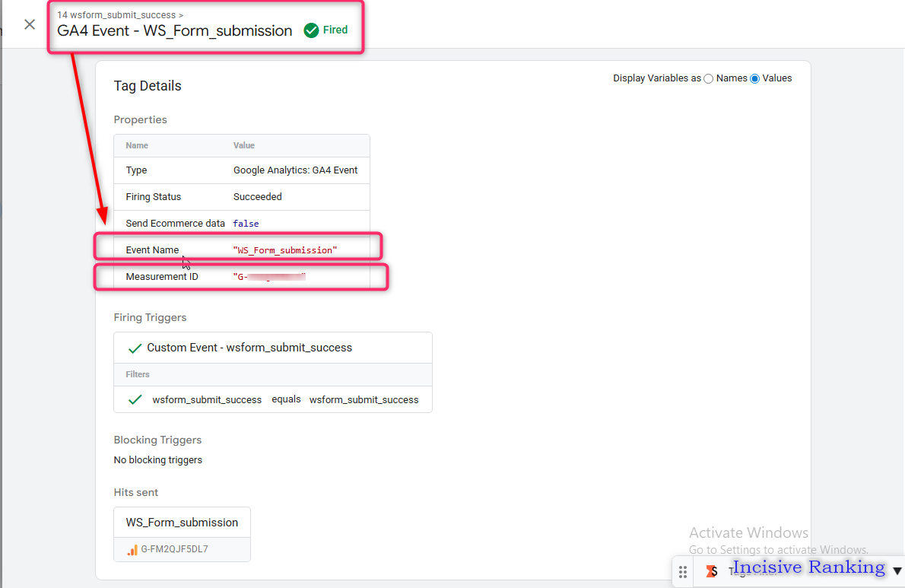Image resolution: width=905 pixels, height=588 pixels.
Task: Click the Measurement ID value cell
Action: click(x=269, y=276)
